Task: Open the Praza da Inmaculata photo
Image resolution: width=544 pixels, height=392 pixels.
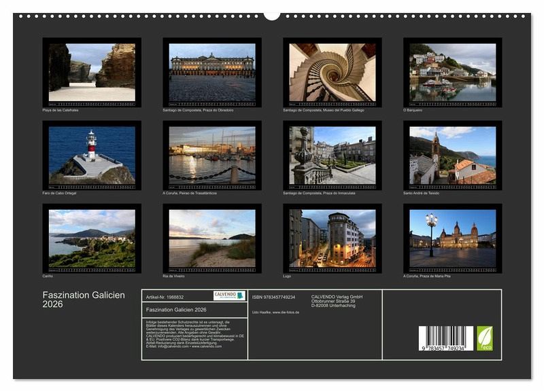Action: pos(333,155)
